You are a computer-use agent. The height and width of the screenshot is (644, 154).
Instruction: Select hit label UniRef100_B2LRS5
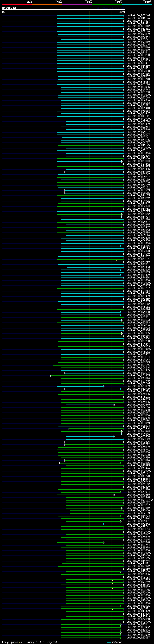(138, 87)
